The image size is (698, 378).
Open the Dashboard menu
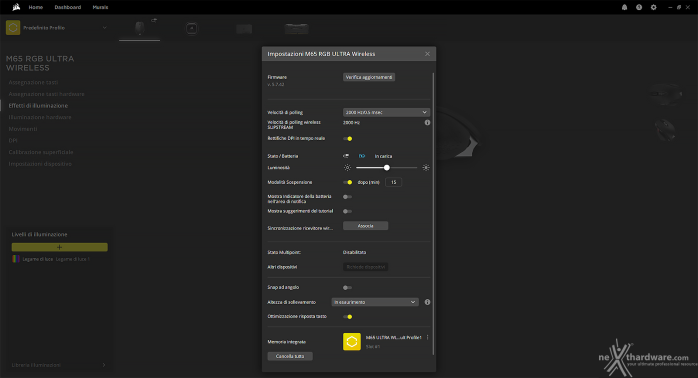pyautogui.click(x=68, y=7)
